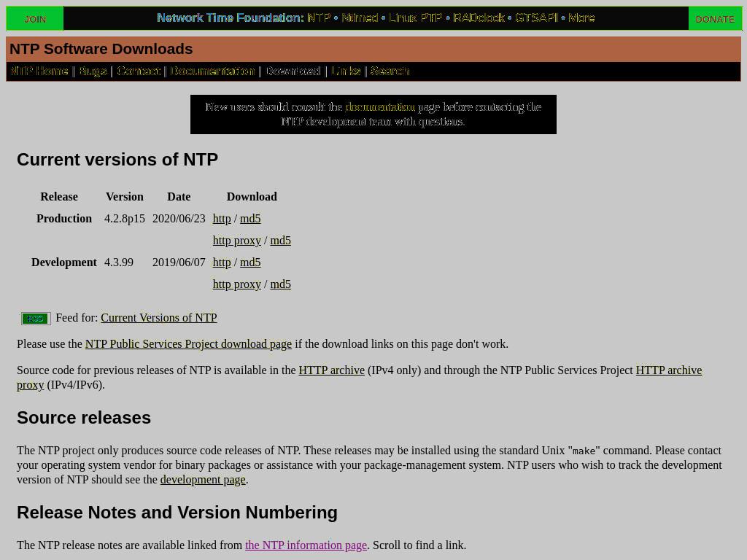
Task: Open Linux PTP link in top bar
Action: pos(415,18)
